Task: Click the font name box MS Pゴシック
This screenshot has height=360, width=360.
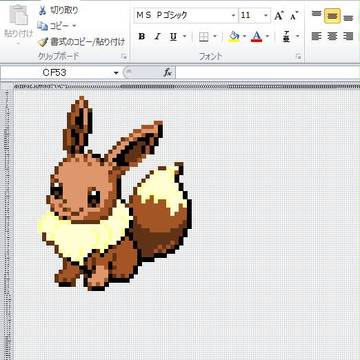Action: (182, 15)
